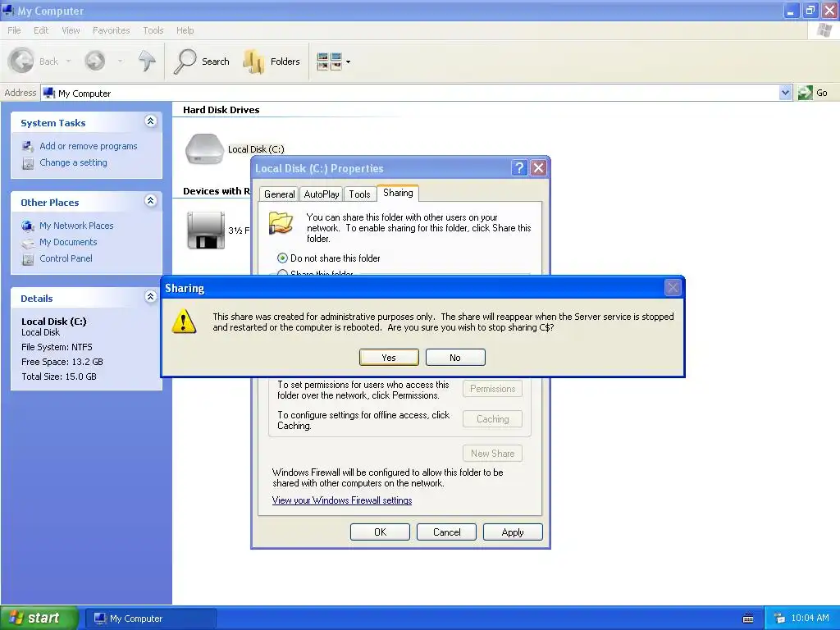The image size is (840, 630).
Task: Click the warning triangle icon in Sharing dialog
Action: tap(184, 322)
